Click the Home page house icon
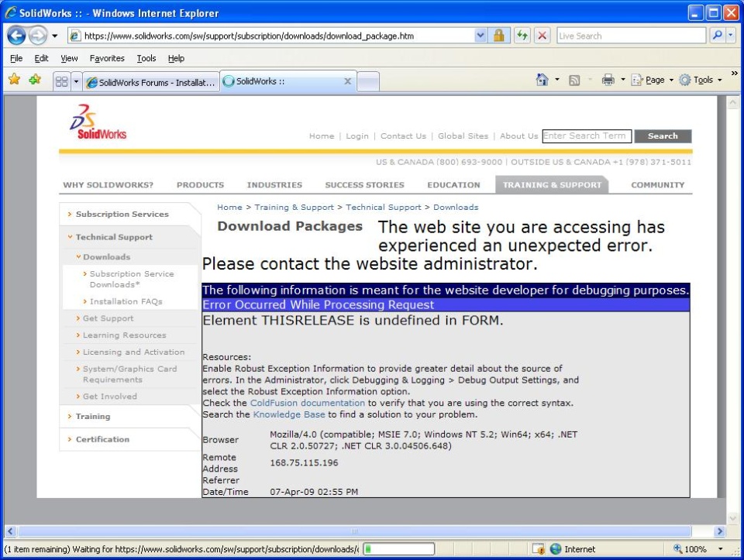 coord(542,80)
